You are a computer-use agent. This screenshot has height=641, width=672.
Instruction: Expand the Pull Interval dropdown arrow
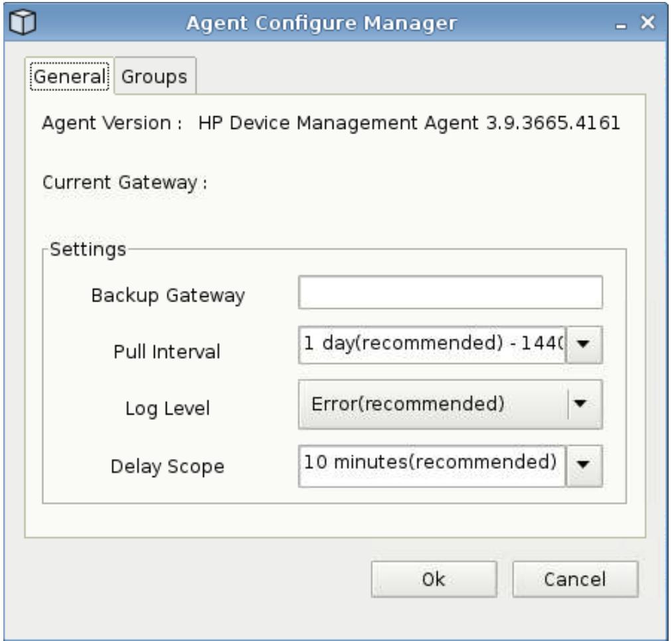pyautogui.click(x=583, y=344)
